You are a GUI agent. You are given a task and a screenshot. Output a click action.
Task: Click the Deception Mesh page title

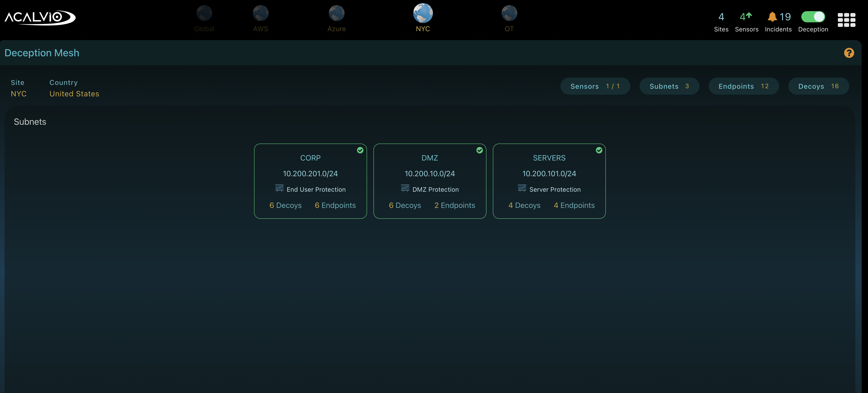[42, 53]
